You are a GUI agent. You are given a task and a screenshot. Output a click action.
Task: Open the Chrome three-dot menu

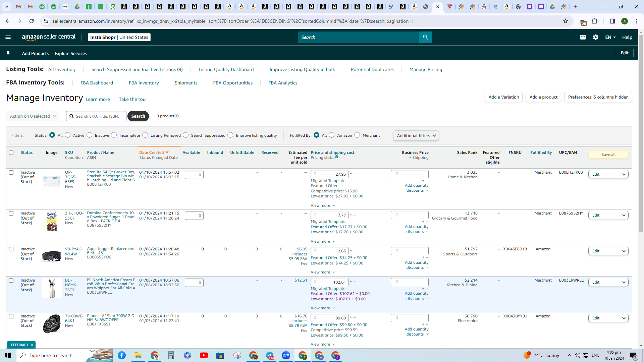tap(637, 21)
